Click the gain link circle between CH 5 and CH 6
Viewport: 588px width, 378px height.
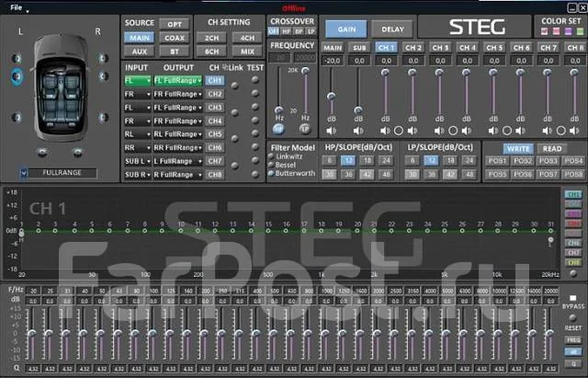pyautogui.click(x=507, y=131)
